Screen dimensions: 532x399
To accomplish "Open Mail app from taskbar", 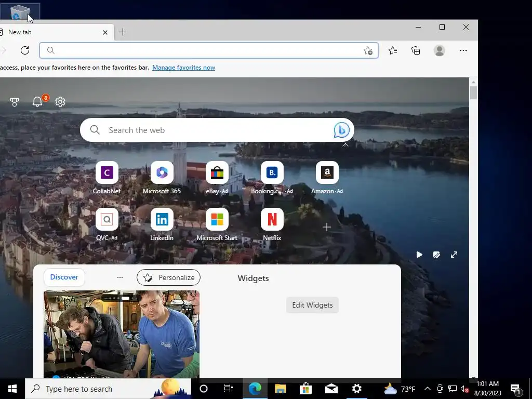I will click(331, 389).
